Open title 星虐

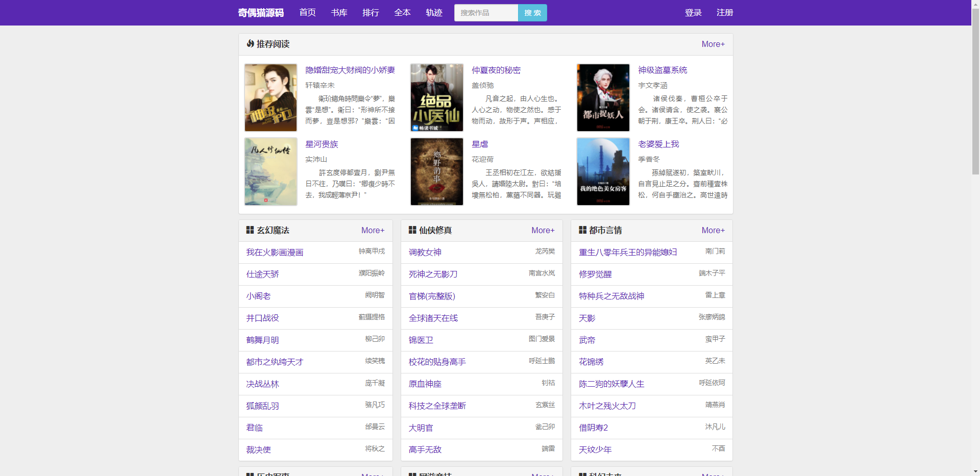[480, 144]
